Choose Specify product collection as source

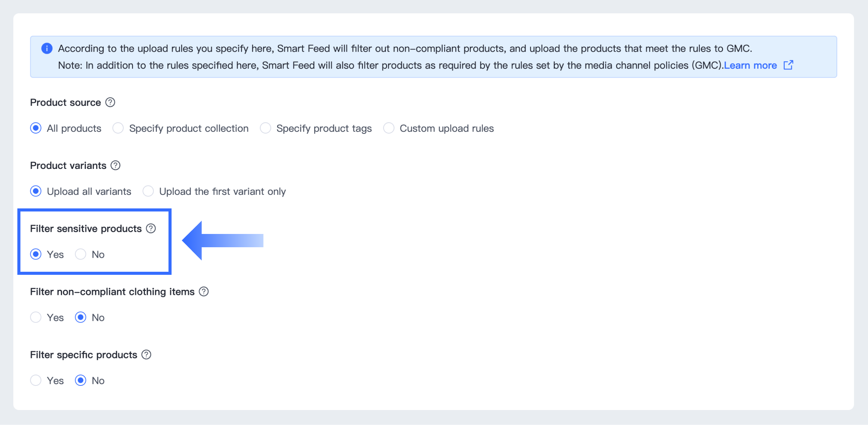(x=118, y=128)
